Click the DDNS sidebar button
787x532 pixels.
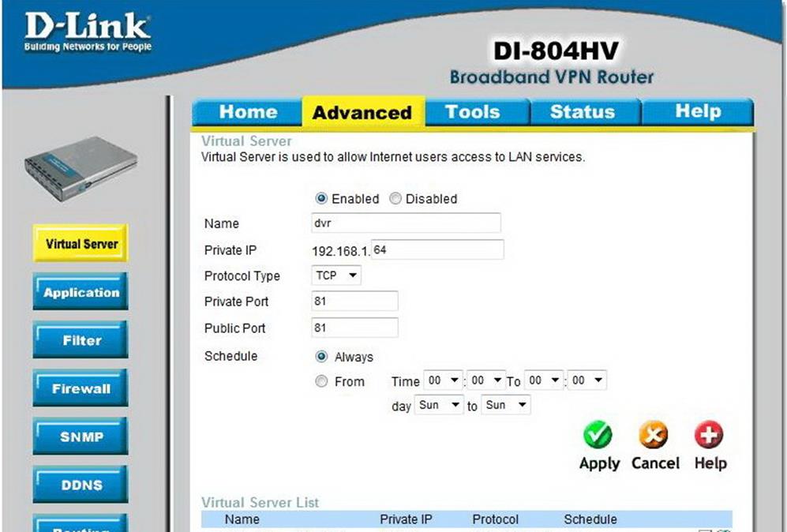point(81,485)
